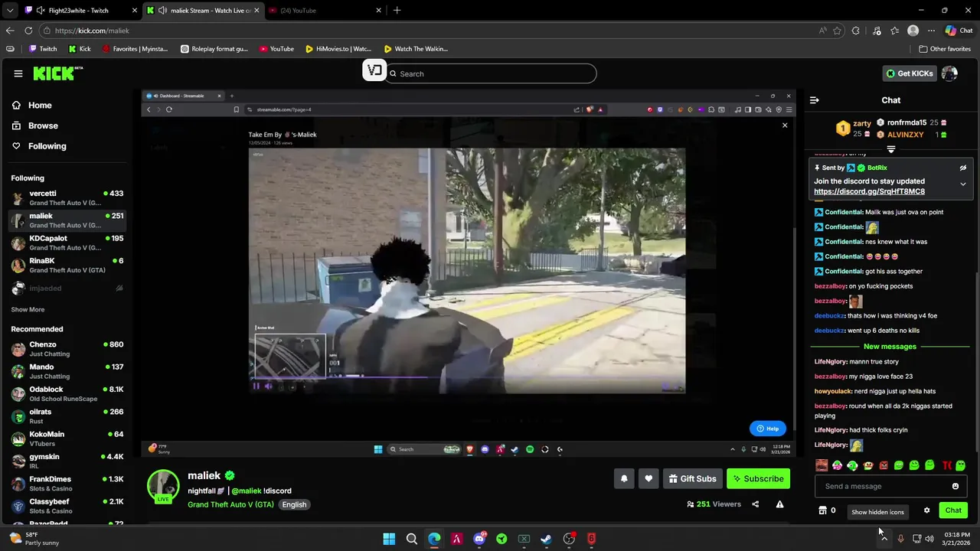
Task: Open Chenzo recommended channel
Action: pyautogui.click(x=67, y=349)
